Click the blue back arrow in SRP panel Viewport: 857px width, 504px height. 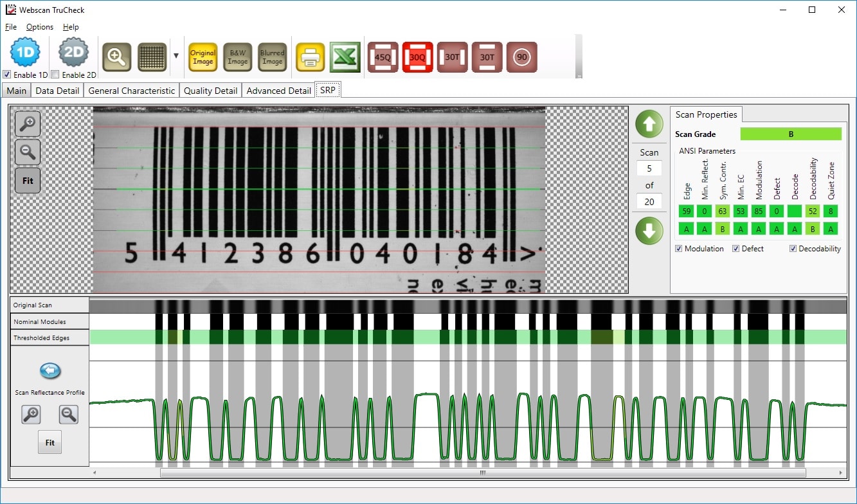[x=50, y=370]
